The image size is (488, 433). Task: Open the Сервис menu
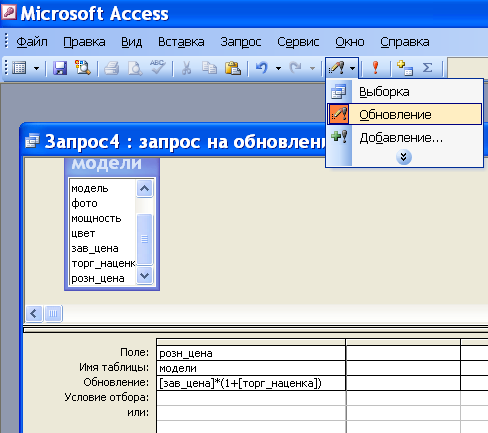click(x=298, y=42)
